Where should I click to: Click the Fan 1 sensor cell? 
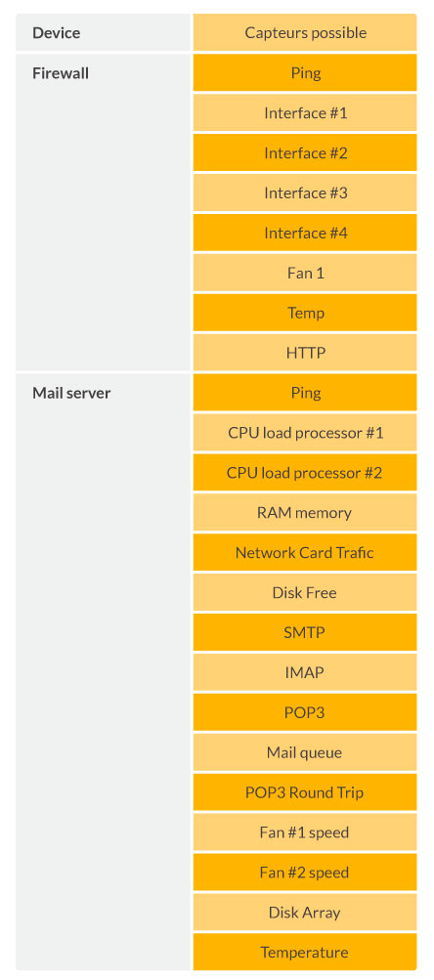305,273
